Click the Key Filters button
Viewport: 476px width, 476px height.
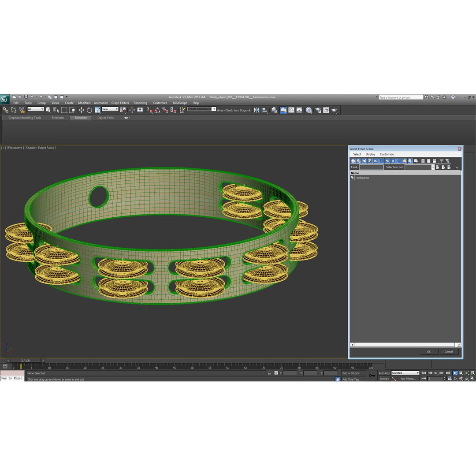click(408, 379)
